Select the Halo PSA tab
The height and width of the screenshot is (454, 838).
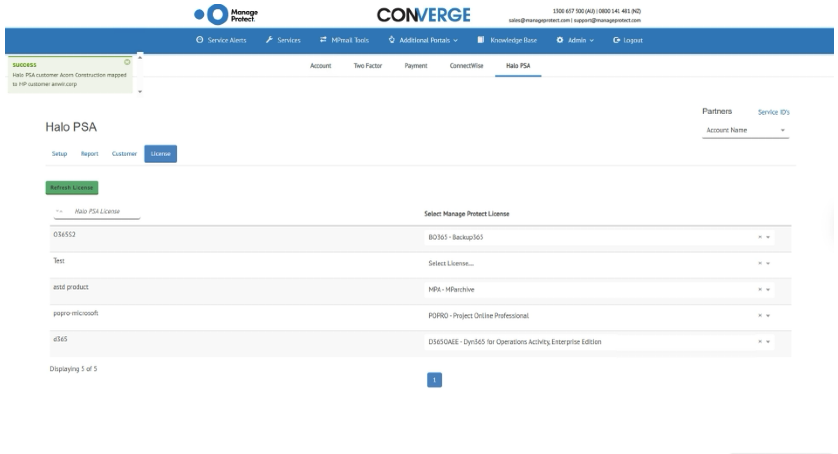[518, 66]
